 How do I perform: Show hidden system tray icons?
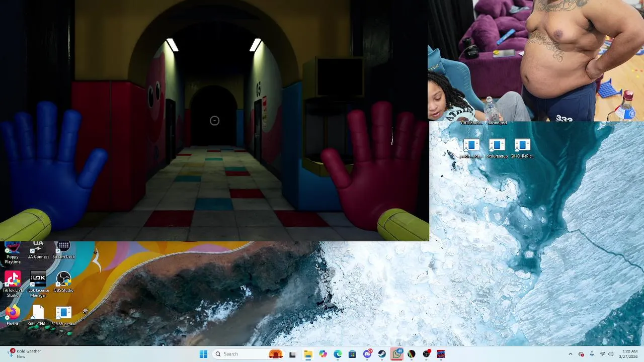coord(570,354)
